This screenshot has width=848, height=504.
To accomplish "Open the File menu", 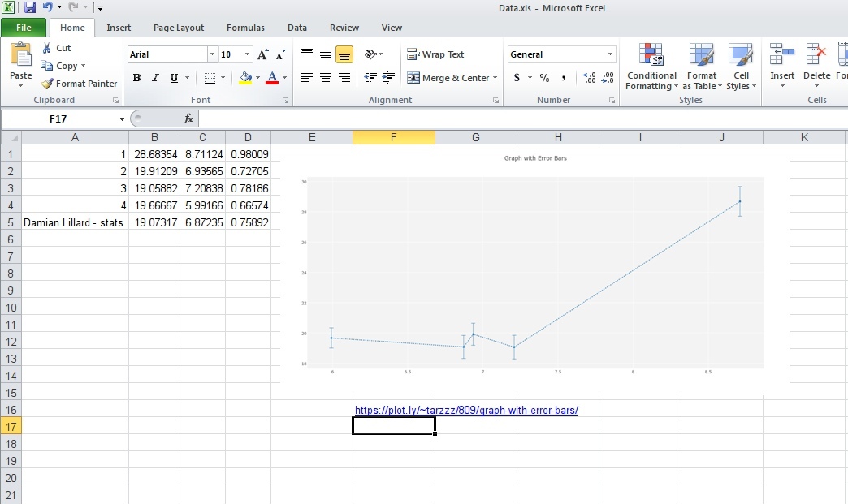I will (24, 27).
